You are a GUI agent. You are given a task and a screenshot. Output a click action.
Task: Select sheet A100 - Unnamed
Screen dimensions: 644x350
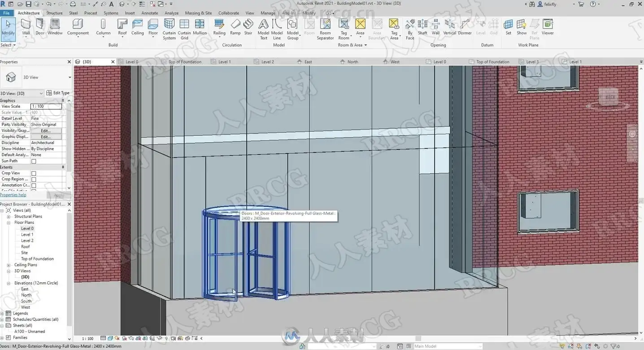(30, 332)
